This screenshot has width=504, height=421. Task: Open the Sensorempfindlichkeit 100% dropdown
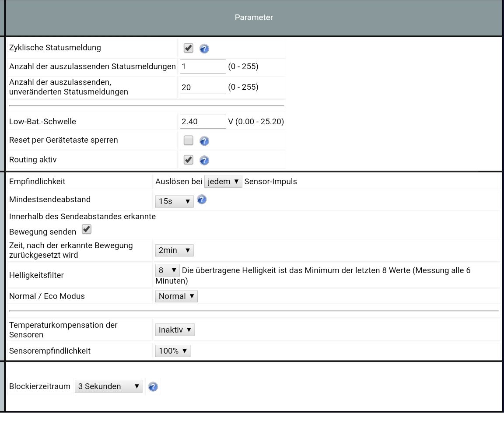point(172,351)
